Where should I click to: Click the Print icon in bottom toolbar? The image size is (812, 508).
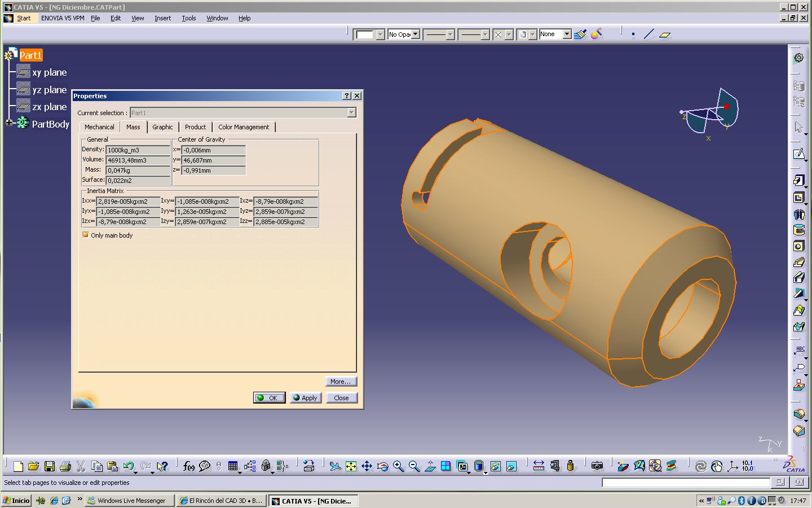(x=65, y=466)
